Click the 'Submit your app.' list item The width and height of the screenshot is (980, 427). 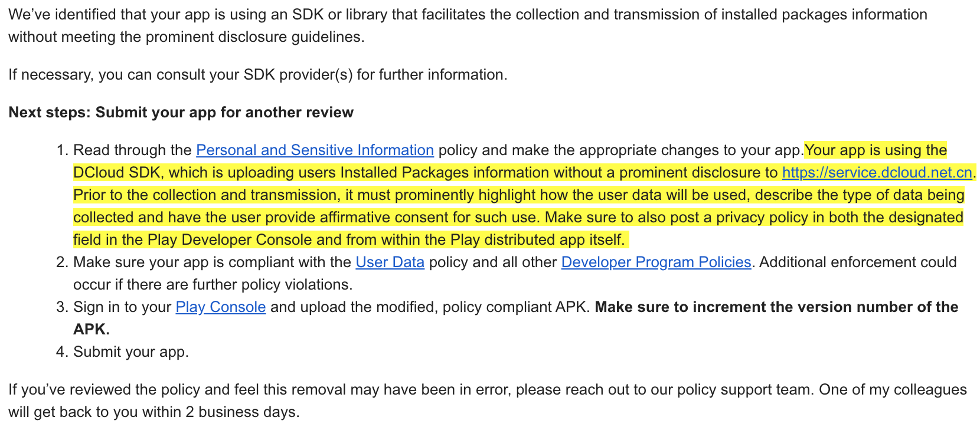point(130,352)
